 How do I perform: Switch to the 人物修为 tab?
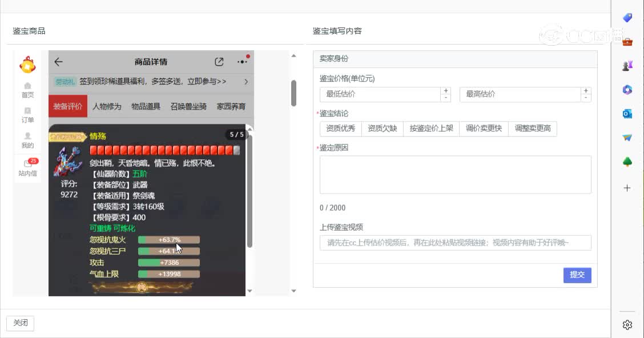[x=107, y=106]
